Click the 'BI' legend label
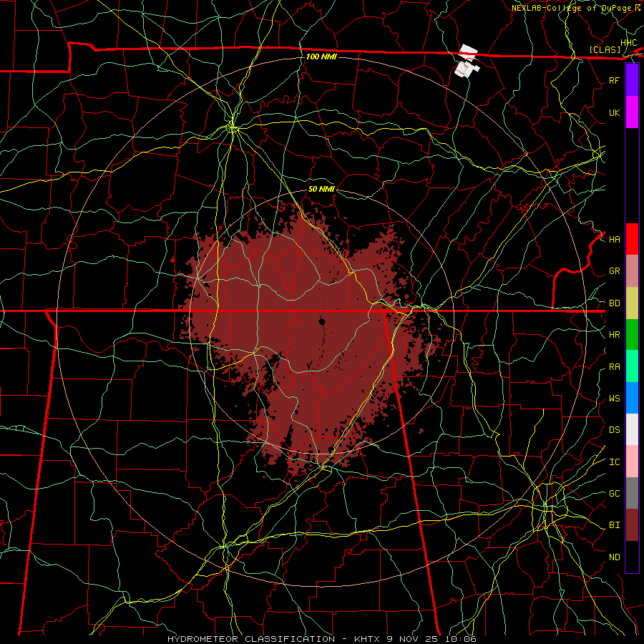The image size is (644, 644). (615, 525)
